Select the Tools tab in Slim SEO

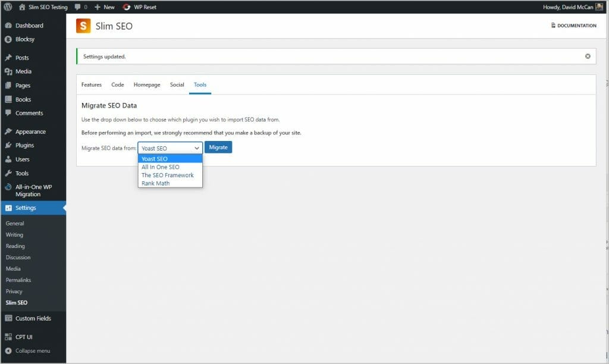point(200,84)
